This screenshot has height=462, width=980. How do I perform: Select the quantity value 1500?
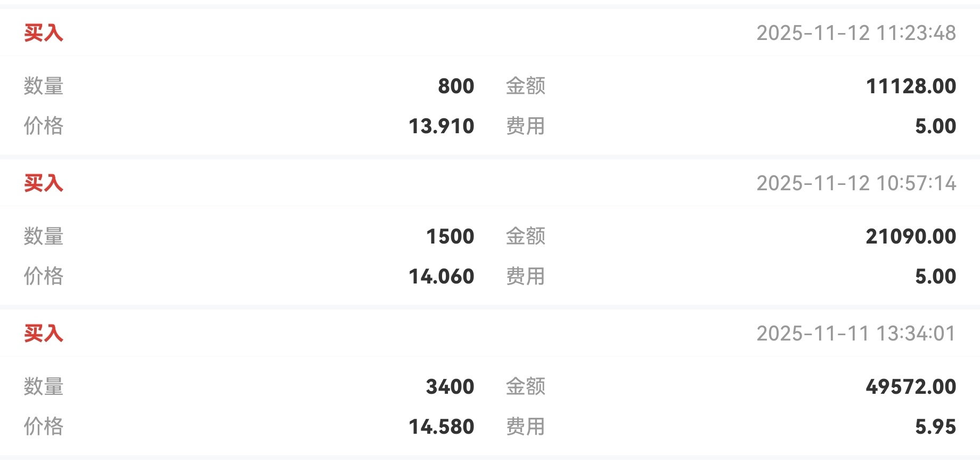450,237
